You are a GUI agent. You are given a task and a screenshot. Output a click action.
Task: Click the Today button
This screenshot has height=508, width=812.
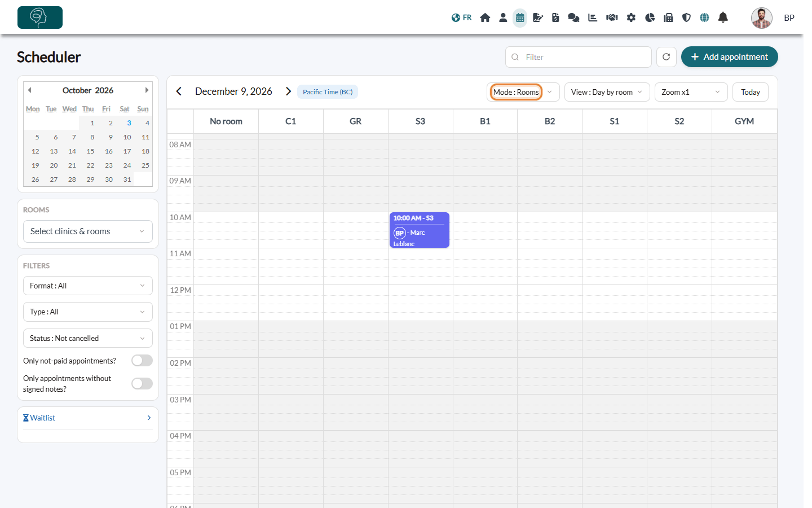pyautogui.click(x=751, y=92)
